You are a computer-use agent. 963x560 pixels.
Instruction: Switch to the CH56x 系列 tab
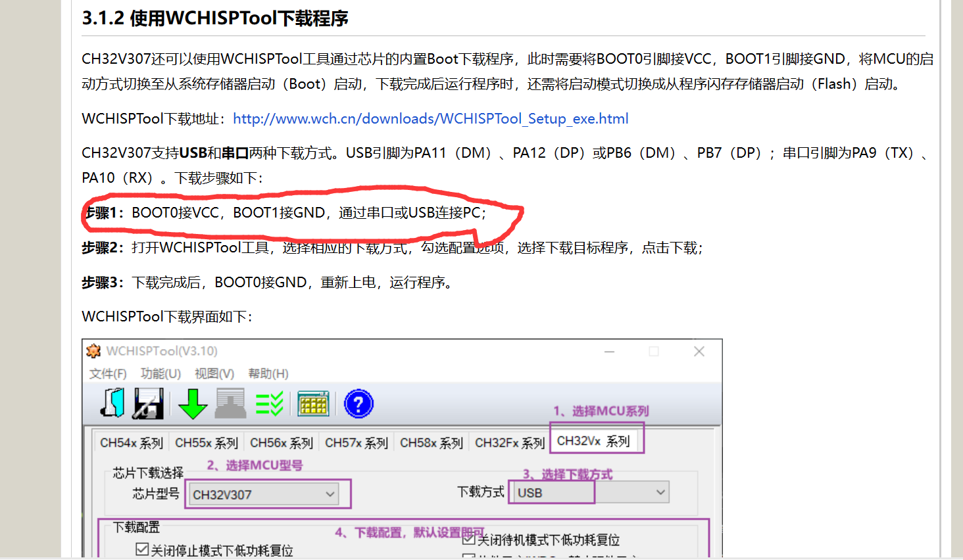coord(281,443)
